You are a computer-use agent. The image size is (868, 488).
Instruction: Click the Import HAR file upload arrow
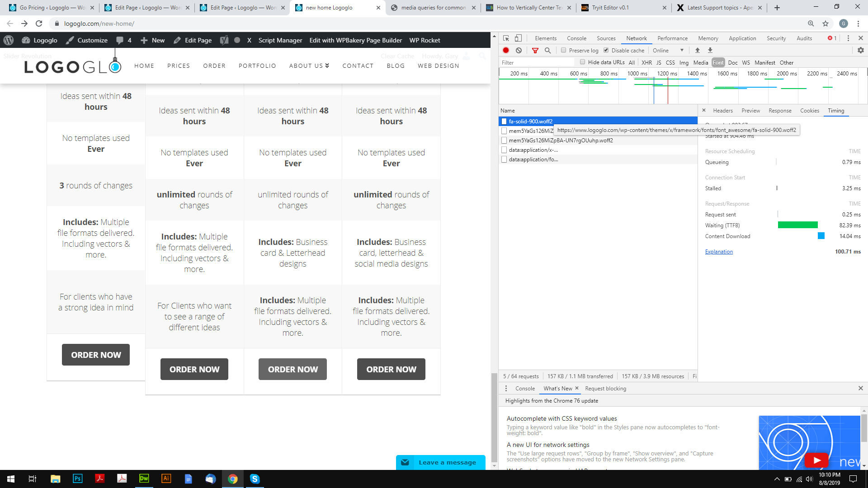point(698,51)
